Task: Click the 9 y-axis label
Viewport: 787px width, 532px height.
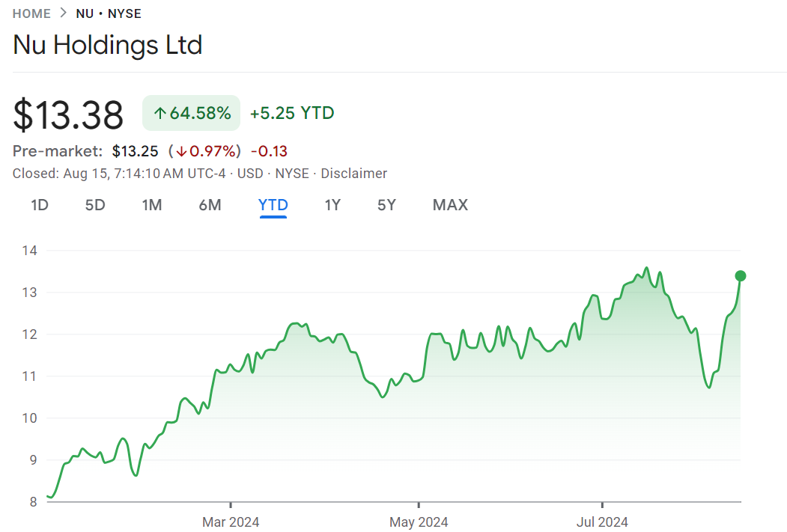Action: tap(33, 460)
